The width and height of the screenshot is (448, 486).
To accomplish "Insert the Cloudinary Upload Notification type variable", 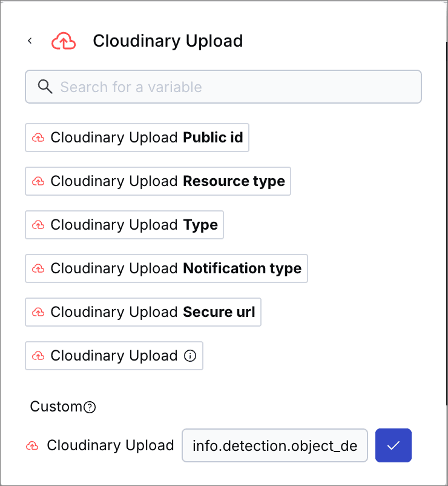I will [x=166, y=268].
